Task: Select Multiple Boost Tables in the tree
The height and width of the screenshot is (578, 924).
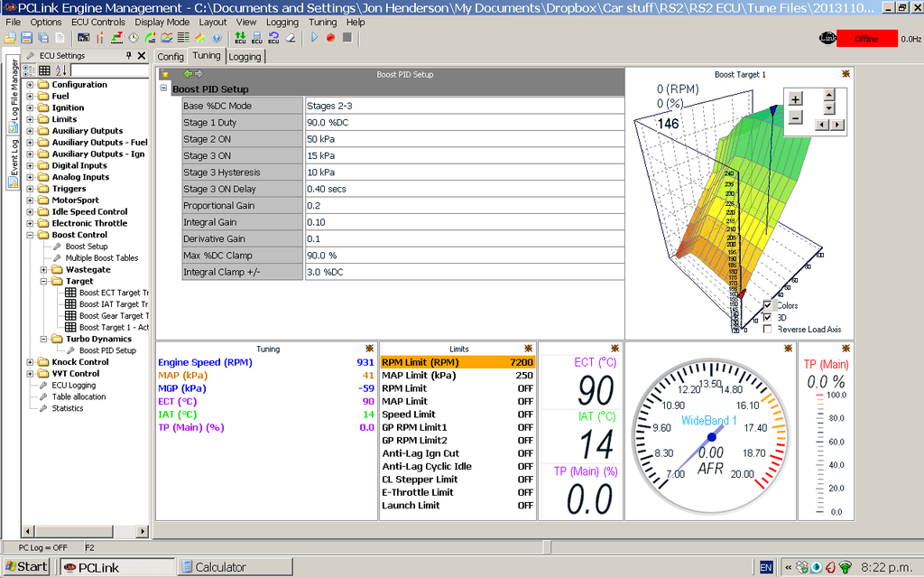Action: point(102,257)
